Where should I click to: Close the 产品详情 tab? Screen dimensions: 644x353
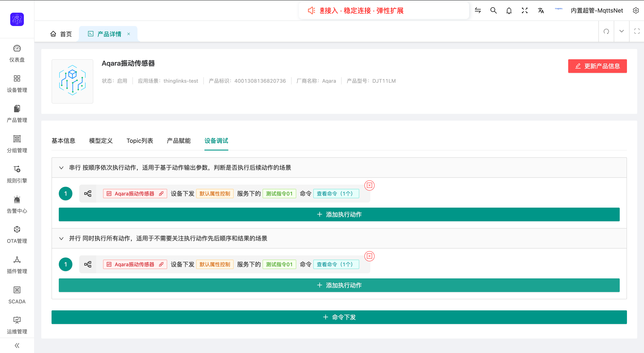(128, 34)
